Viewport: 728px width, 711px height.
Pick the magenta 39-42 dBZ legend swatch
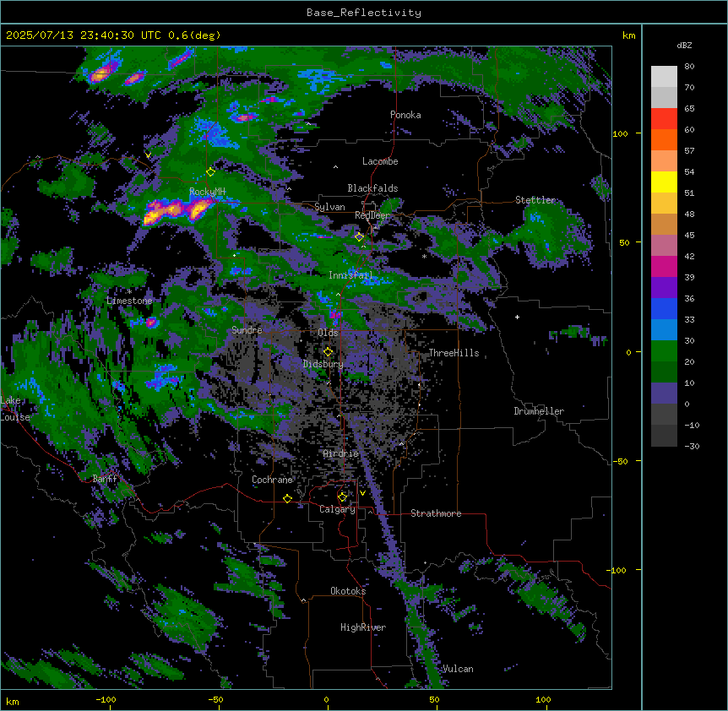(664, 266)
